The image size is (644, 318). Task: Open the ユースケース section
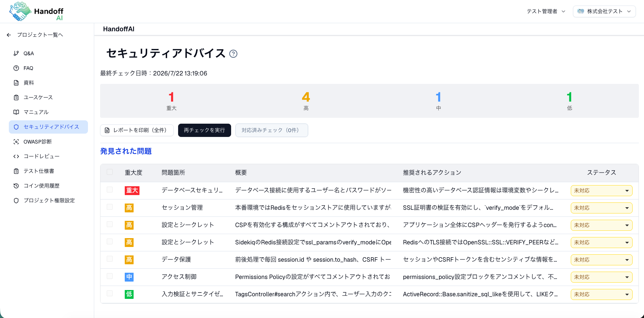[x=48, y=98]
